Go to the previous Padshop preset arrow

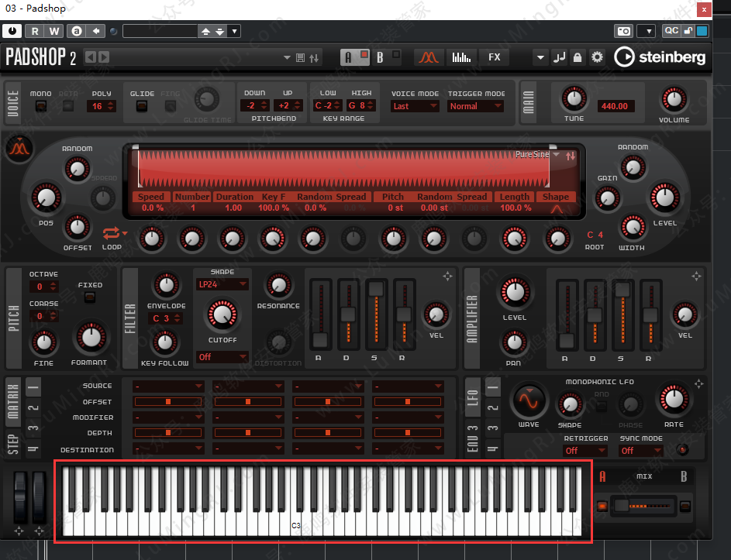pos(91,57)
